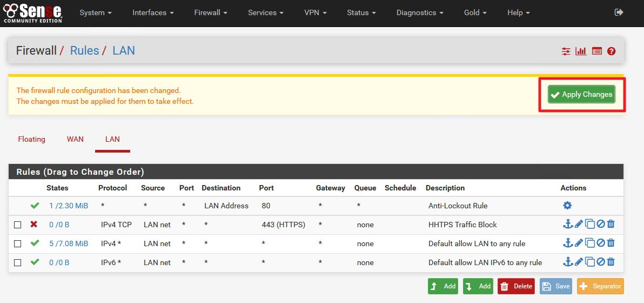Disable the HHTPS Traffic Block rule
This screenshot has height=303, width=644.
600,225
